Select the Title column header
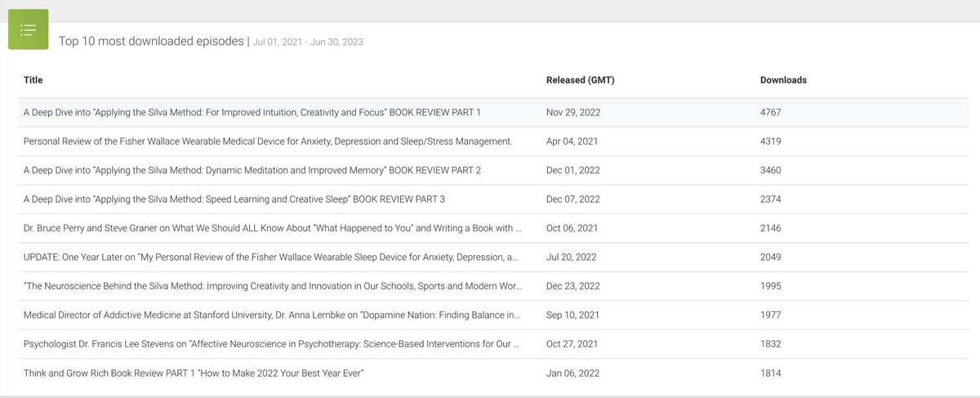The image size is (980, 398). [33, 80]
